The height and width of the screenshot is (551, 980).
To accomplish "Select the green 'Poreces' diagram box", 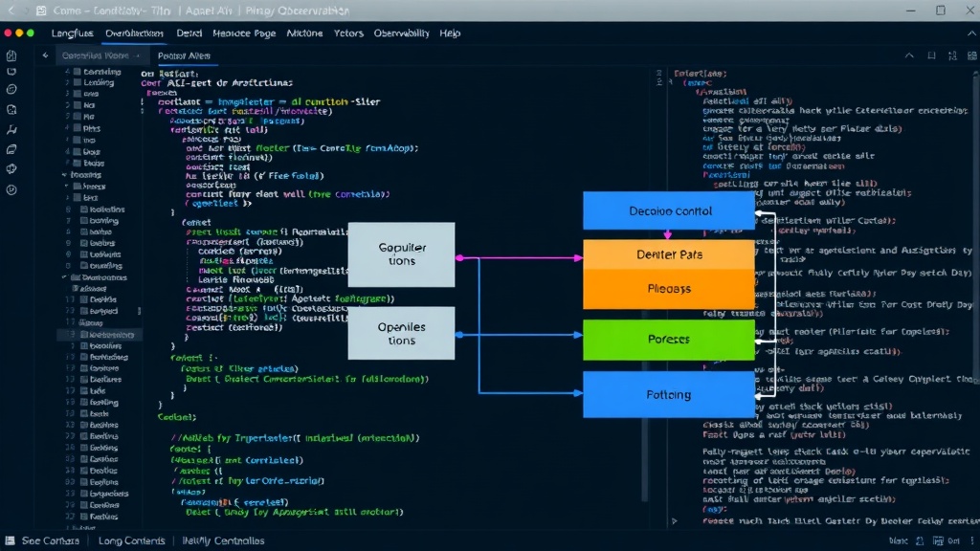I will (x=669, y=340).
